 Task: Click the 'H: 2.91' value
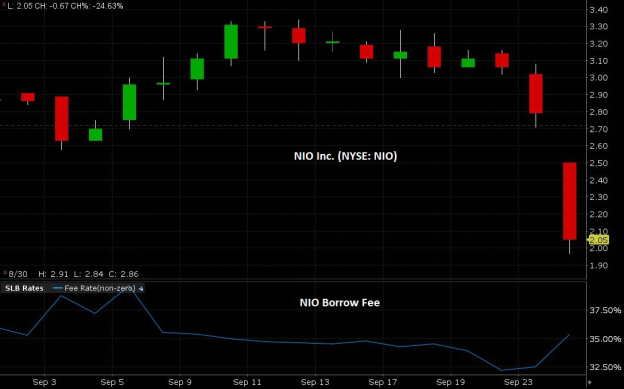(x=53, y=274)
